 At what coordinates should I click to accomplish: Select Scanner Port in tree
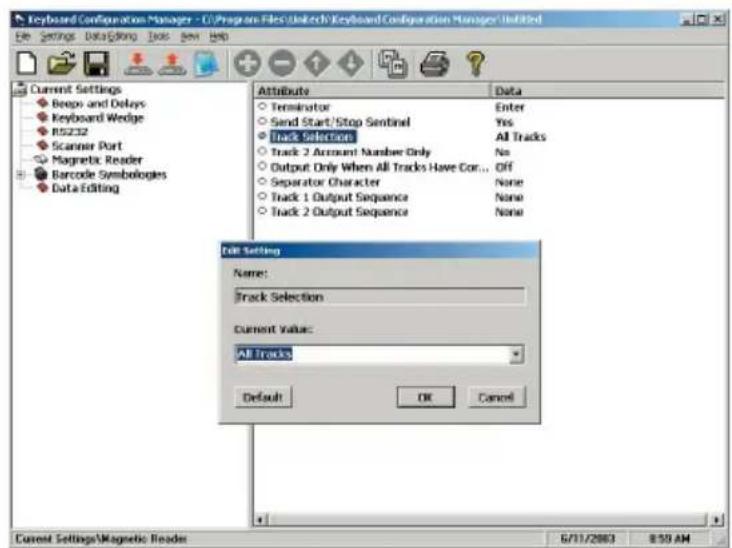[86, 146]
